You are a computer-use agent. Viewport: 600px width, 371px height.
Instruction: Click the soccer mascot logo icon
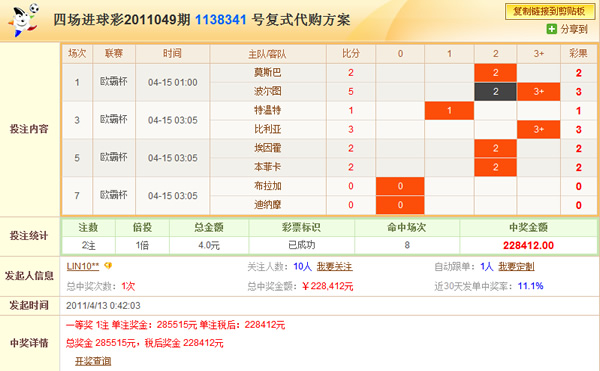23,20
